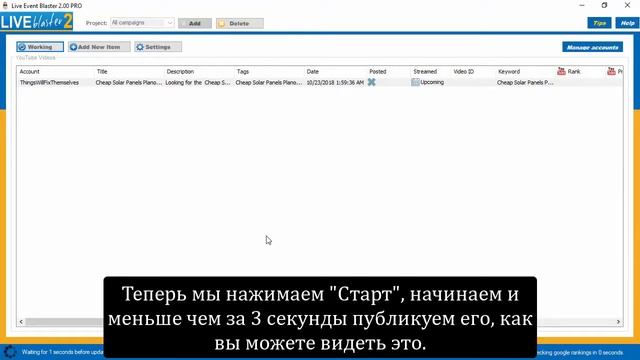Switch to the Working tab
The image size is (640, 360).
(40, 47)
